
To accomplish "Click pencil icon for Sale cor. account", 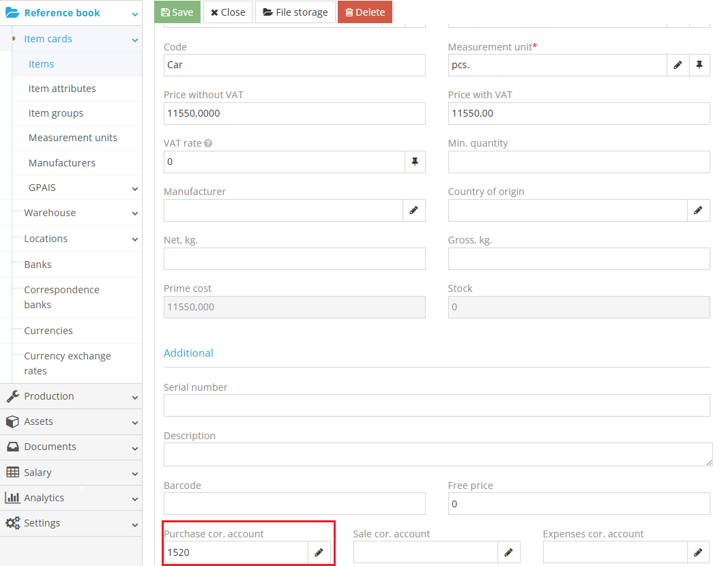I will (508, 552).
